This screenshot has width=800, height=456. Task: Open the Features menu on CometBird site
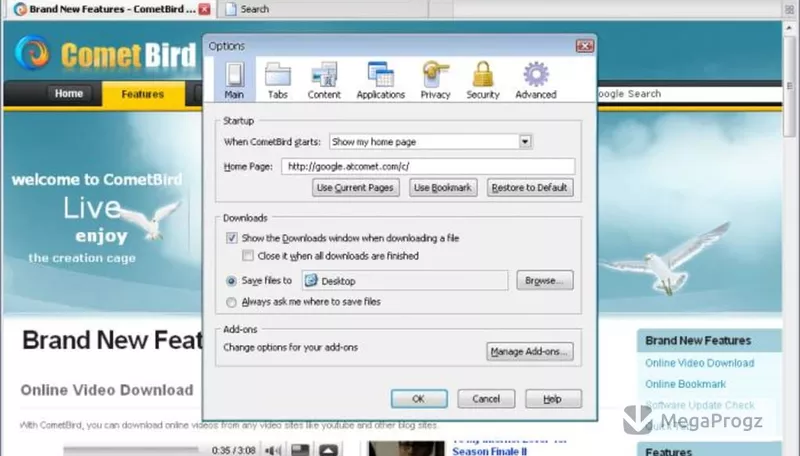pos(143,94)
